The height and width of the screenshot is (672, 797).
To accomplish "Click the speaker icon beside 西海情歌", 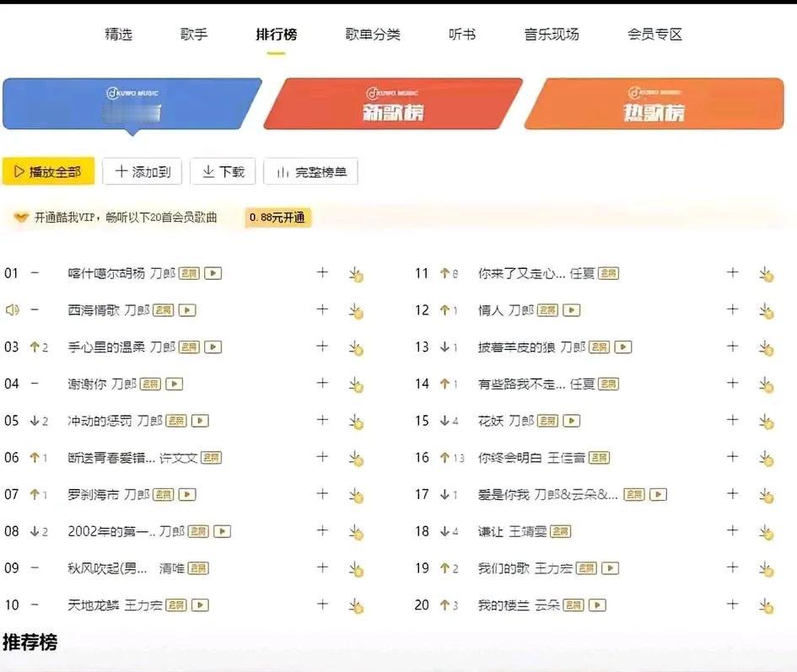I will point(12,309).
